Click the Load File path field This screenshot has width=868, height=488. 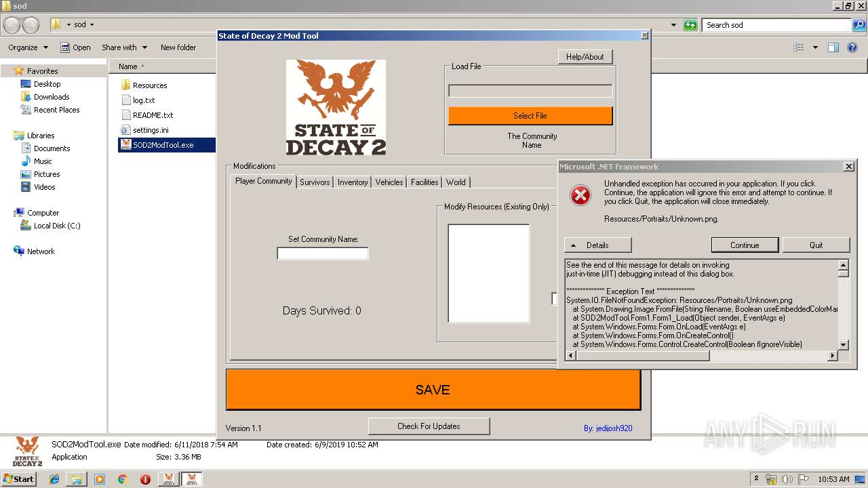coord(530,91)
